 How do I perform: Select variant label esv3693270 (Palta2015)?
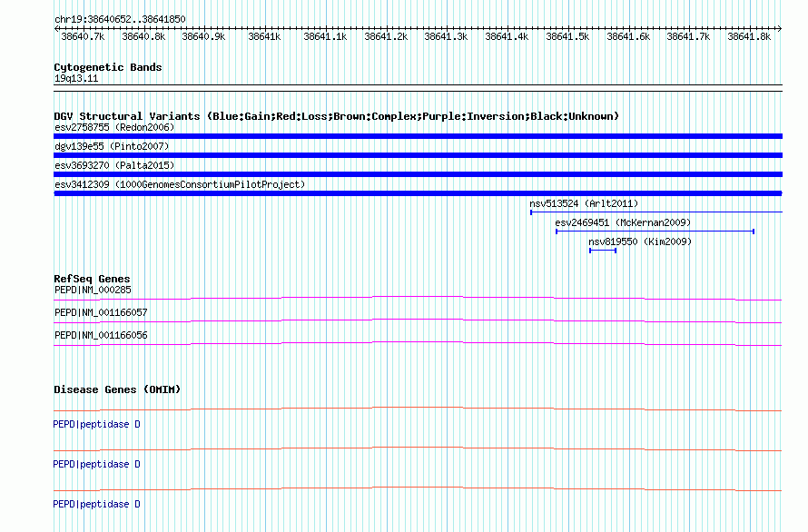pos(114,165)
